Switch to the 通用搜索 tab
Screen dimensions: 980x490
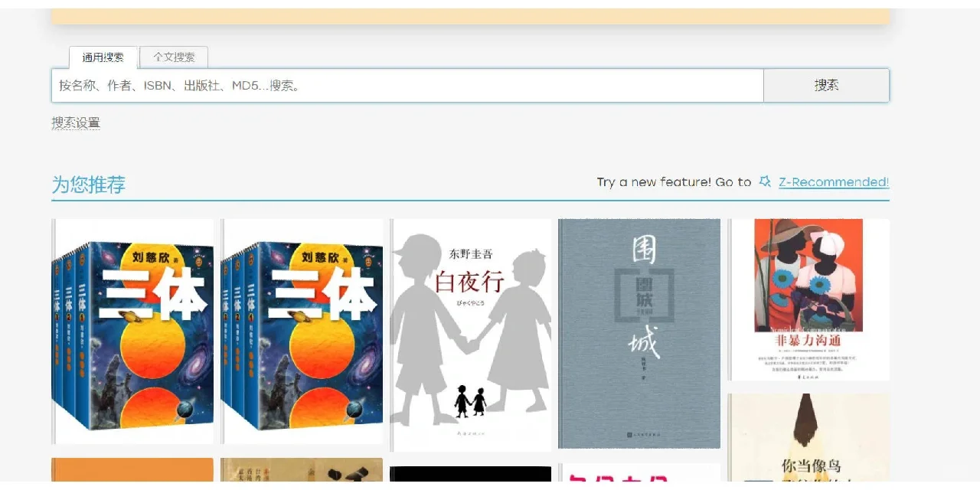(x=103, y=57)
